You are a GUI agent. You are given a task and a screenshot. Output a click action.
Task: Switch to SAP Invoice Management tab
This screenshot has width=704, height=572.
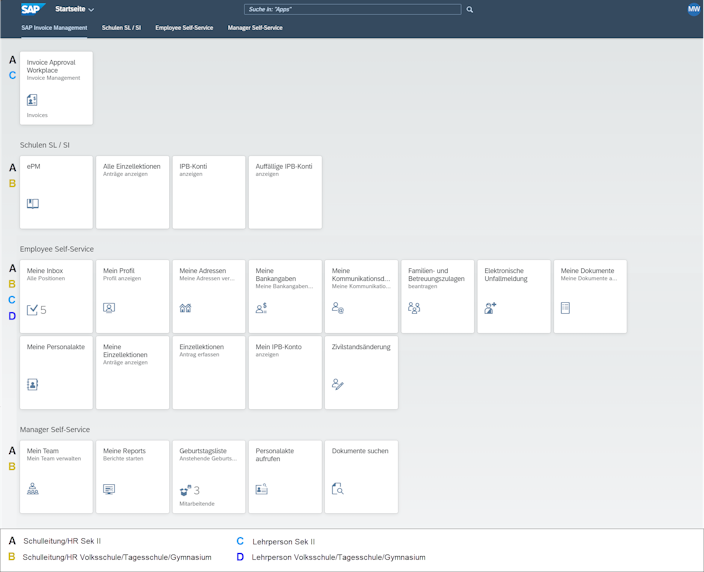pos(54,28)
